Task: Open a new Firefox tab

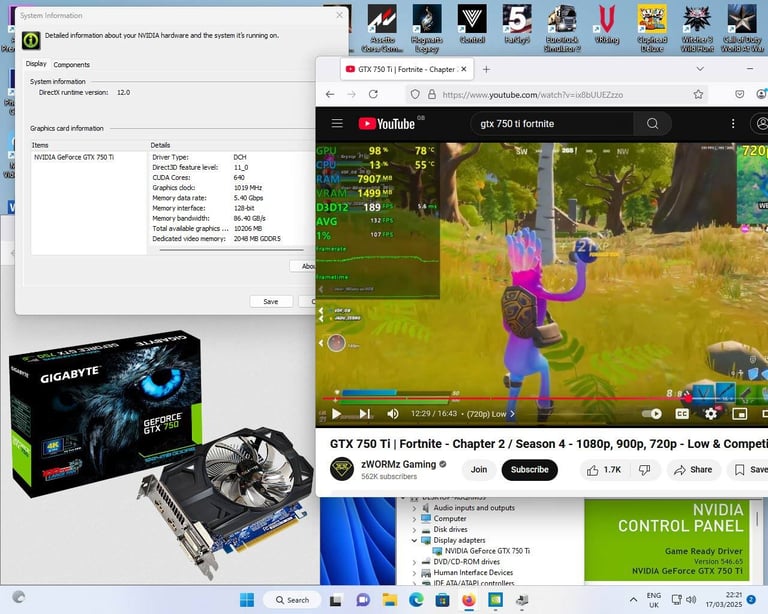Action: [x=486, y=70]
